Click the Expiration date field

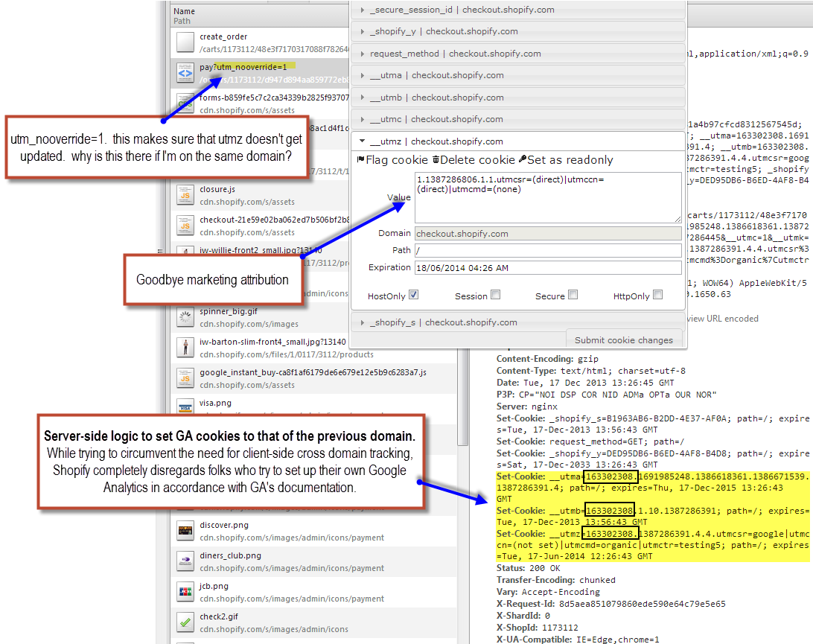(548, 267)
